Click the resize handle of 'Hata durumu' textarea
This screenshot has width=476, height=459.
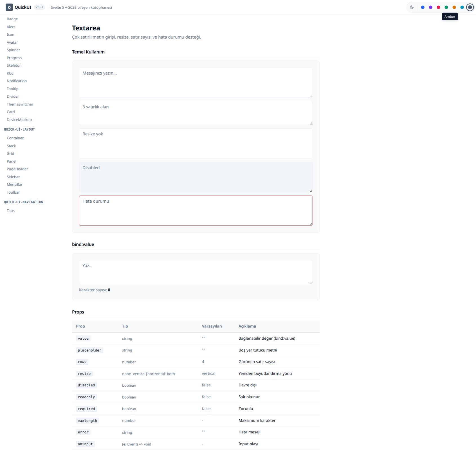pyautogui.click(x=311, y=224)
